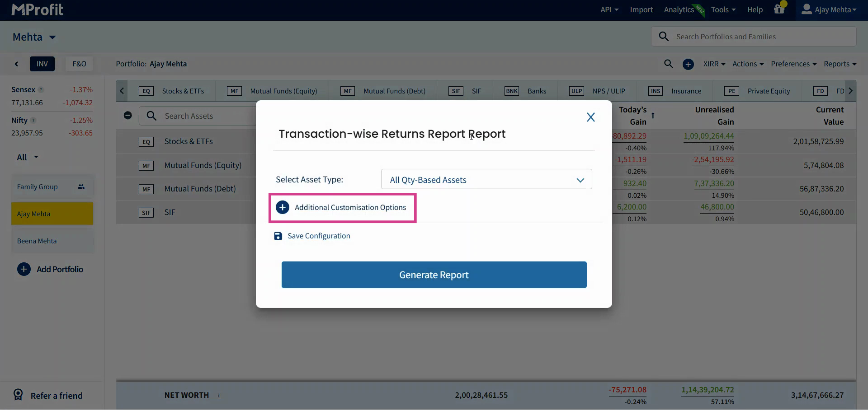The height and width of the screenshot is (410, 868).
Task: Close the Transaction-wise Returns Report dialog
Action: click(x=590, y=117)
